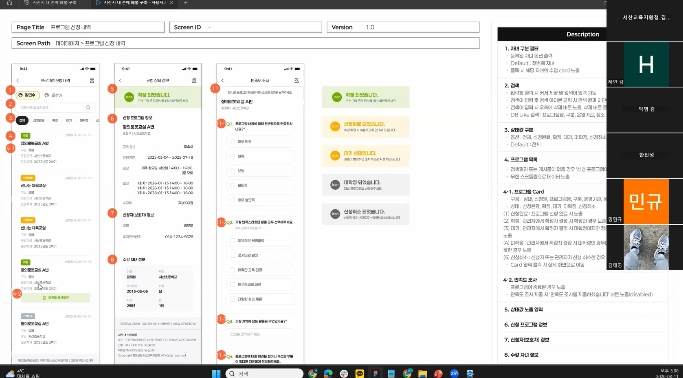Viewport: 683px width, 378px height.
Task: Open the Windows Start menu
Action: pos(216,373)
